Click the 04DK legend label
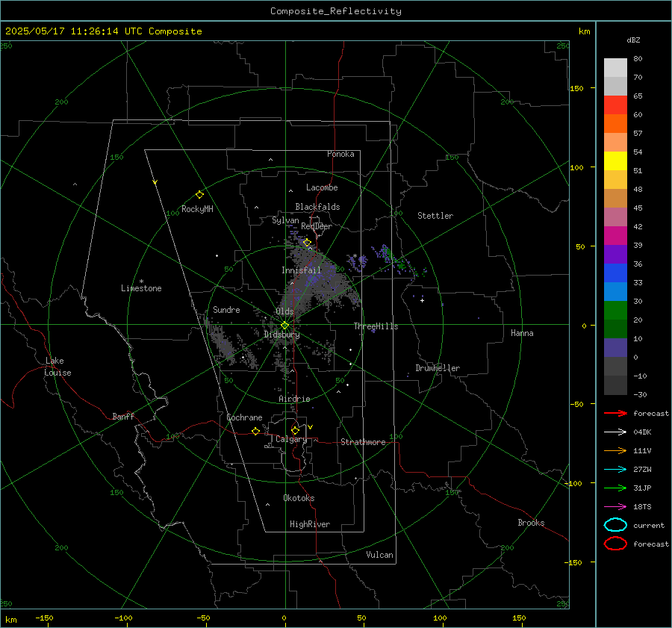This screenshot has width=672, height=628. pyautogui.click(x=642, y=432)
